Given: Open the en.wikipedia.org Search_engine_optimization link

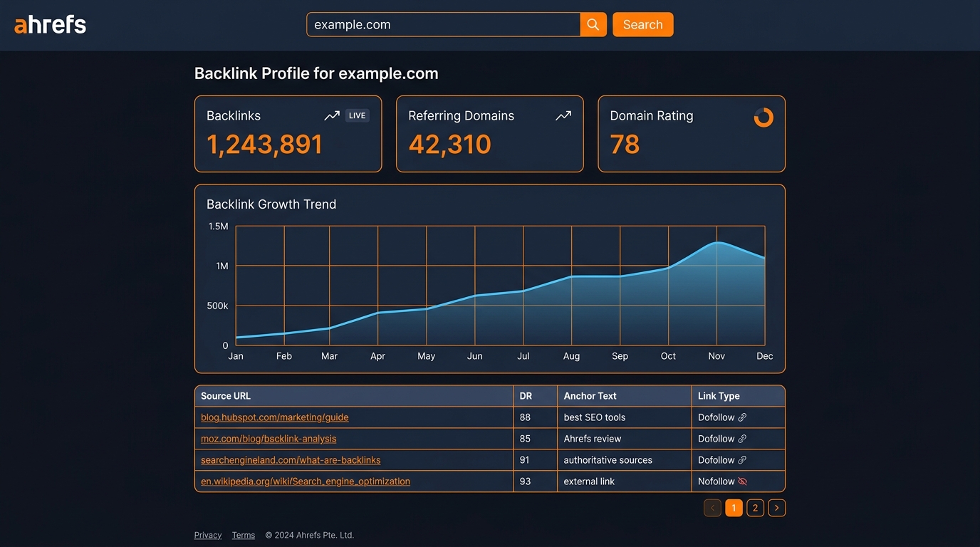Looking at the screenshot, I should pos(306,481).
